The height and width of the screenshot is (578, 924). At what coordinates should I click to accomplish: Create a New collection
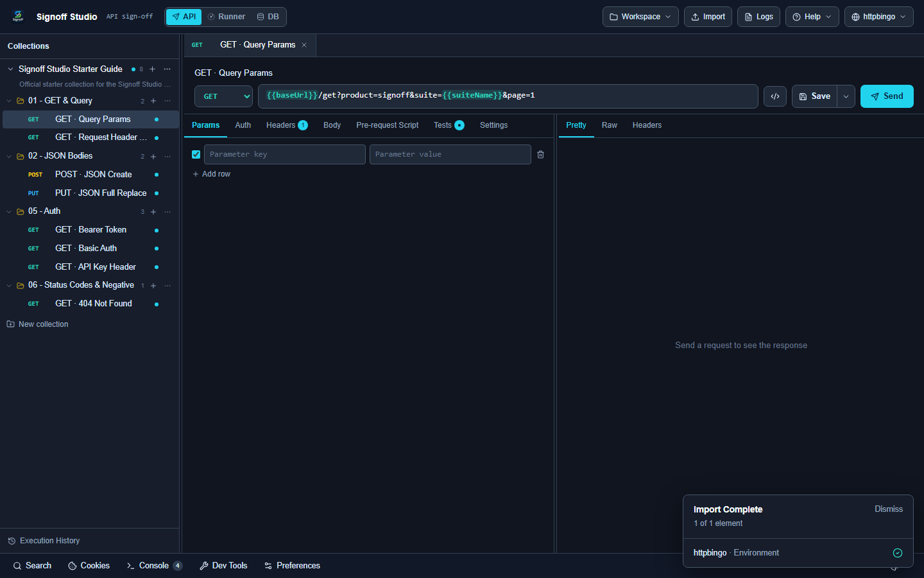37,324
